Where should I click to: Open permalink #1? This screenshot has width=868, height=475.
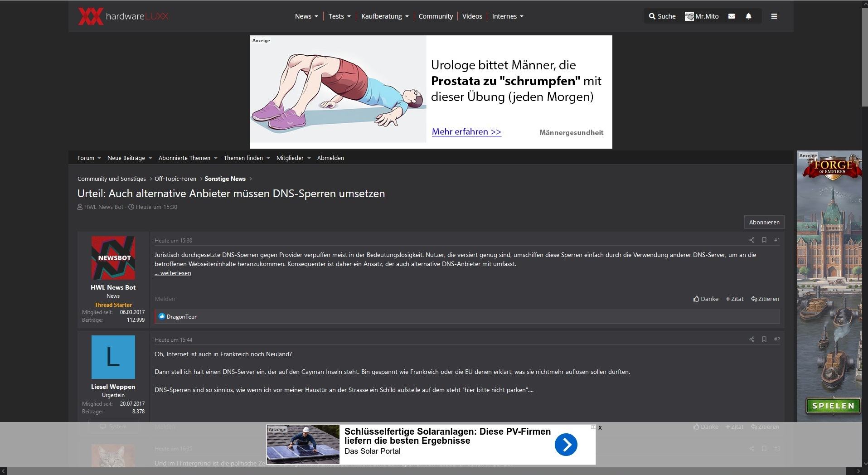click(x=777, y=240)
